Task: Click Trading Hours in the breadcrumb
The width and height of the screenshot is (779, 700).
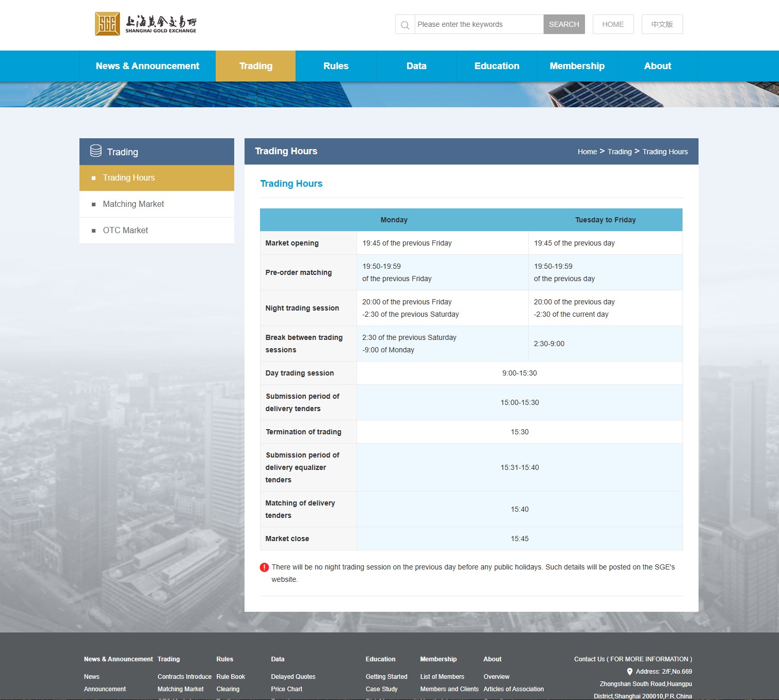Action: click(665, 152)
